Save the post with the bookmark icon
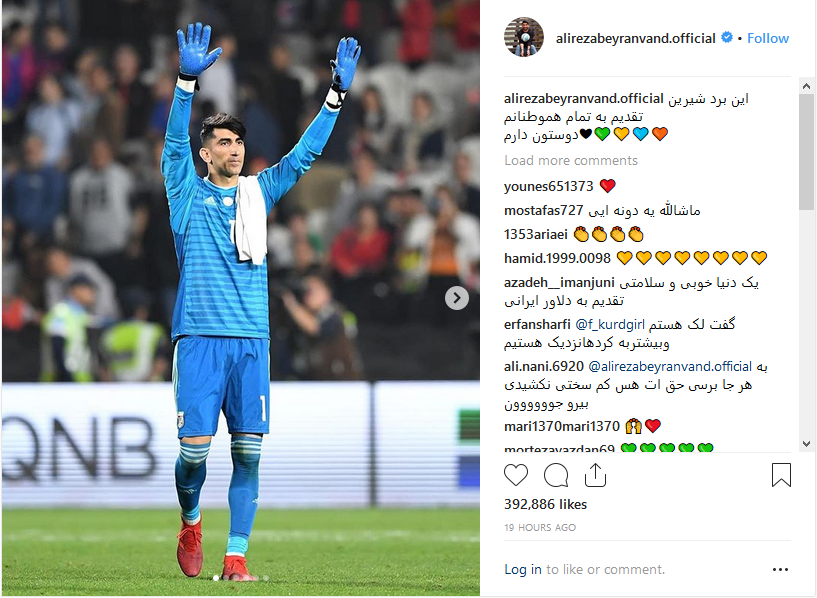 (781, 475)
